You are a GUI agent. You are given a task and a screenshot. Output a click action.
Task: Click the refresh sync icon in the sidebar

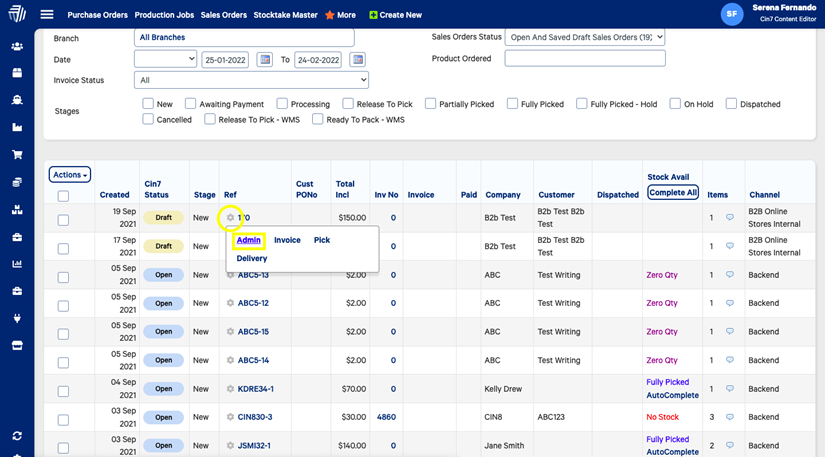coord(17,436)
